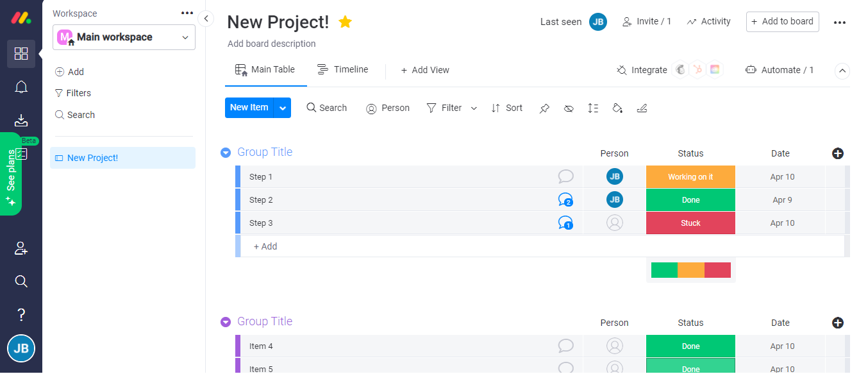Collapse the first Group Title section
Image resolution: width=868 pixels, height=374 pixels.
[x=226, y=153]
